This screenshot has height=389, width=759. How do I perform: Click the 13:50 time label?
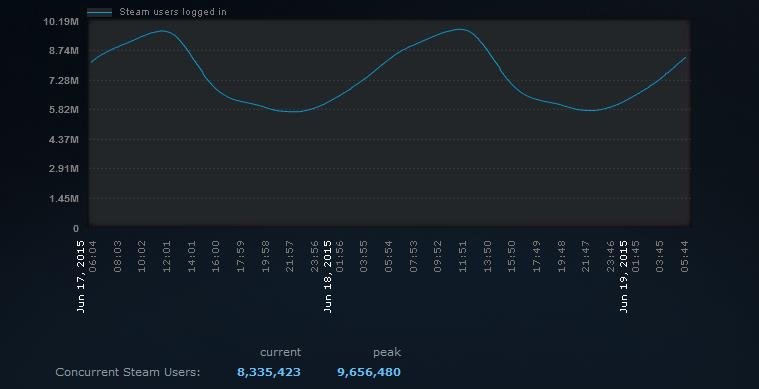coord(488,256)
